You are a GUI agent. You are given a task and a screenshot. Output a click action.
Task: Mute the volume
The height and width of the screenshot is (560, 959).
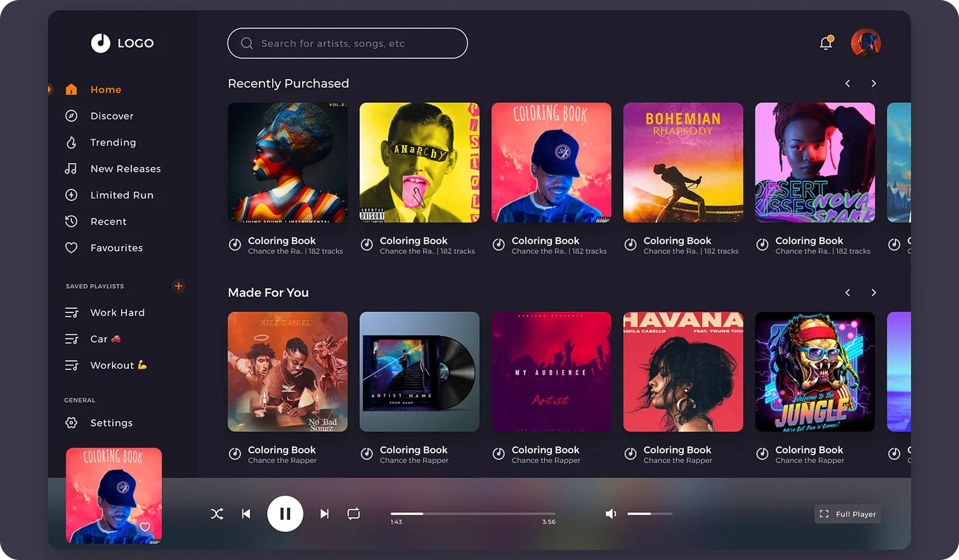(610, 514)
